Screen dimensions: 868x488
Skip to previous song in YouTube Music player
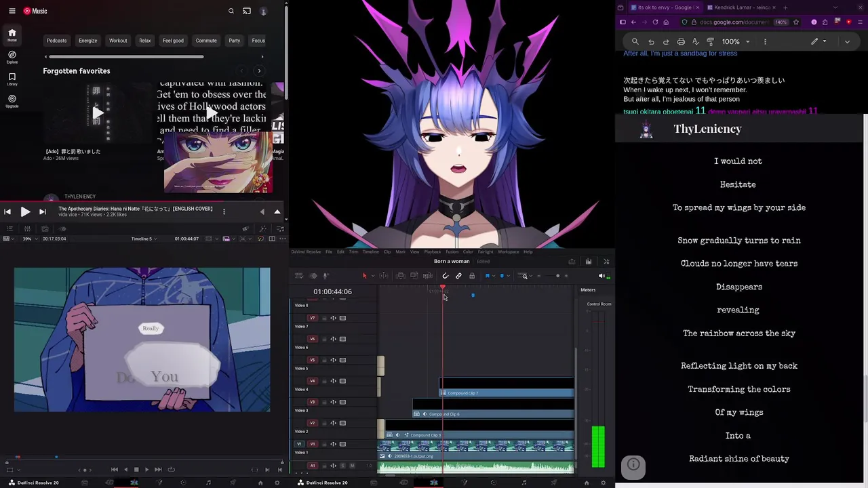7,212
